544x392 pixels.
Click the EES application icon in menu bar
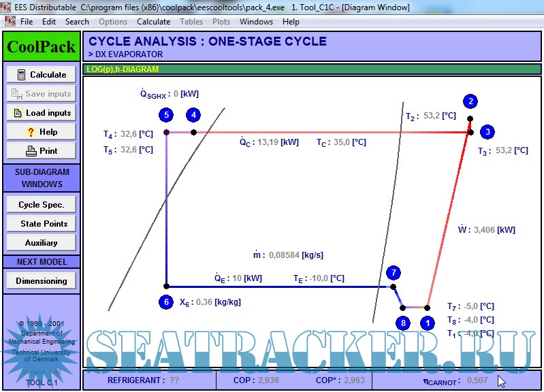coord(10,21)
